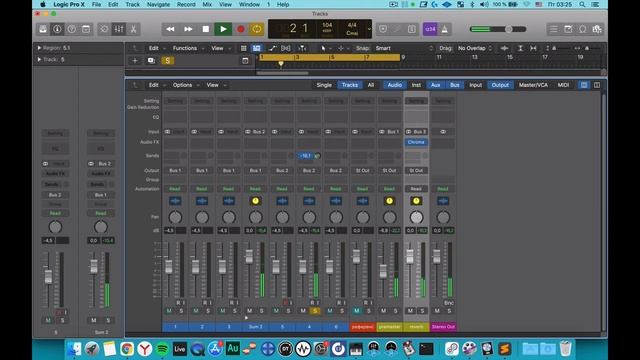The height and width of the screenshot is (360, 640).
Task: Open the Track menu in menu bar
Action: pos(132,4)
